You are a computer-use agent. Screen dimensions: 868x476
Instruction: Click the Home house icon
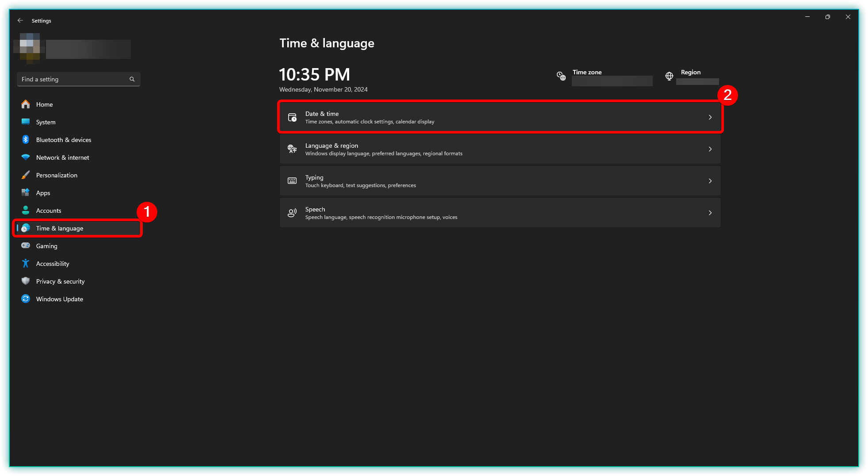coord(26,104)
